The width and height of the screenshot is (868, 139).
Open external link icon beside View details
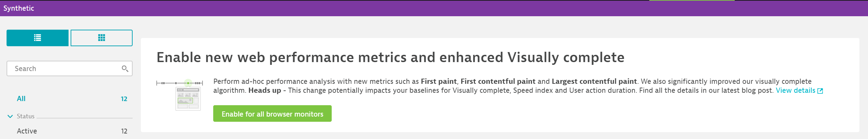(x=820, y=91)
